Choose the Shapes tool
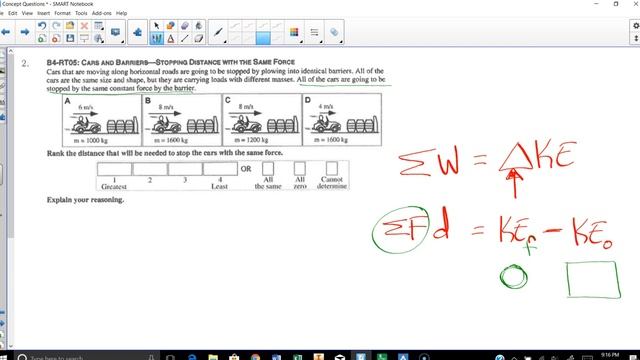The width and height of the screenshot is (640, 360). [x=171, y=26]
